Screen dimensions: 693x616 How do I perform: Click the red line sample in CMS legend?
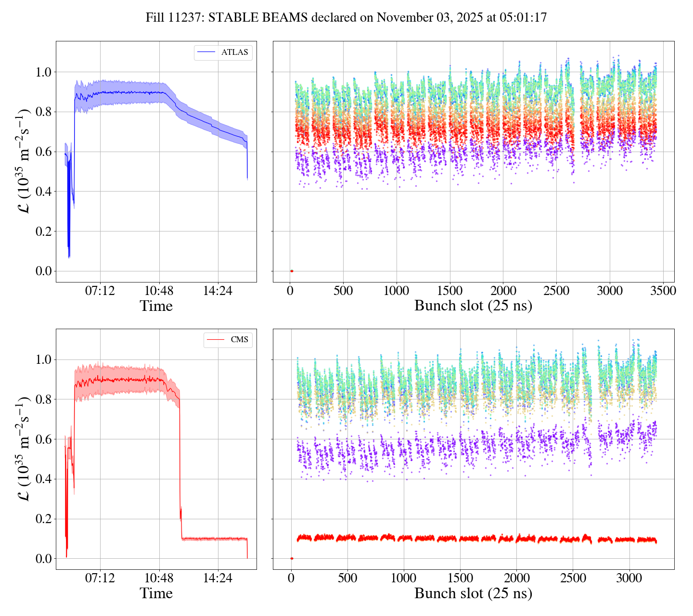click(215, 340)
